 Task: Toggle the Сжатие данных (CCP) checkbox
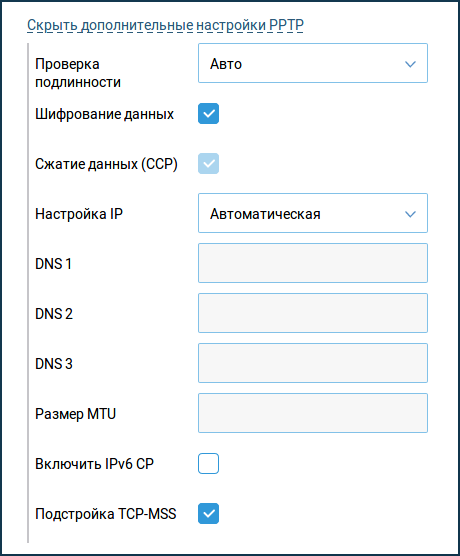209,163
